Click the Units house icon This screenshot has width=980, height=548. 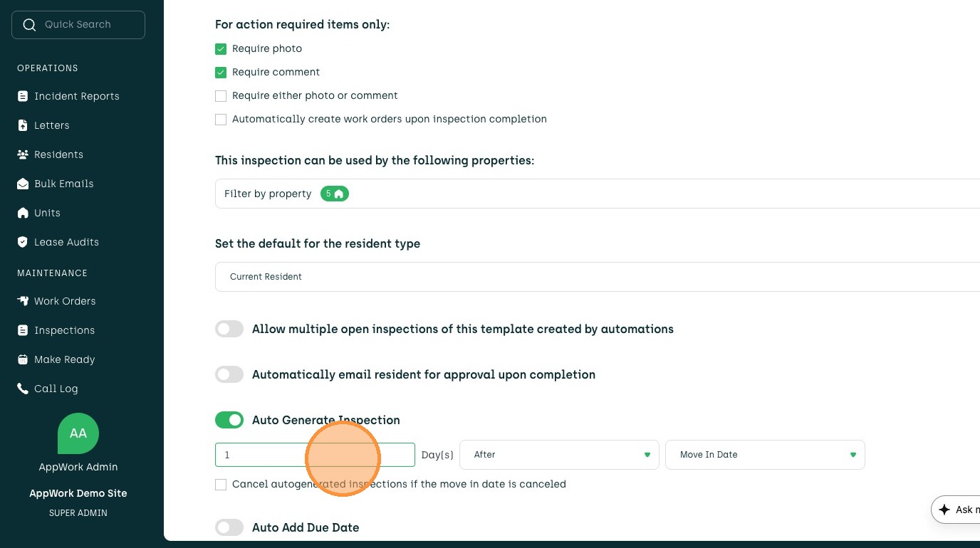[23, 213]
